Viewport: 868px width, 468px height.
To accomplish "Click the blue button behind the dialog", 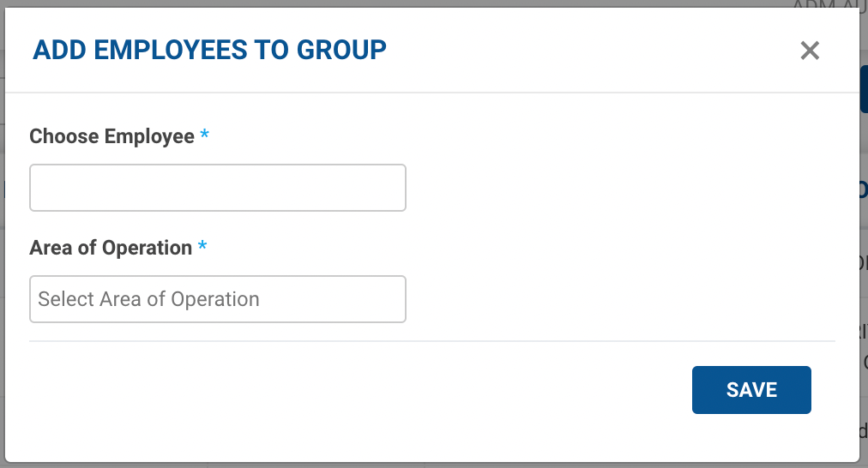I will click(863, 89).
